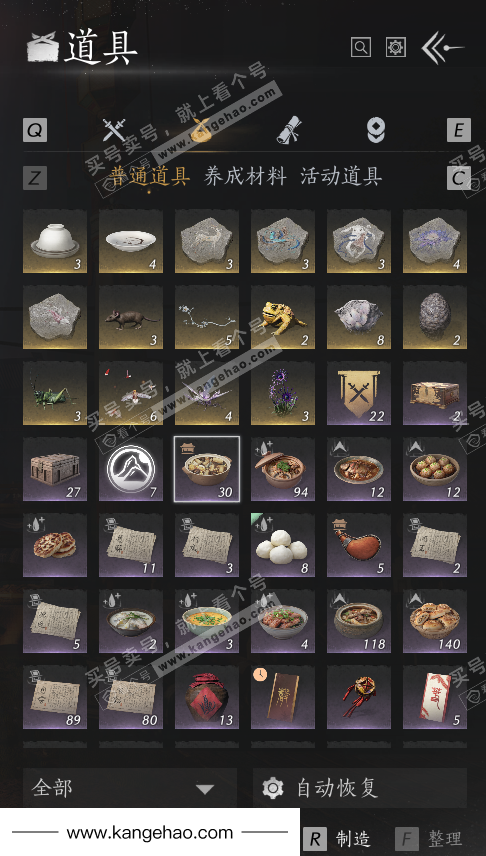Select the stacked coins category icon

[x=376, y=130]
